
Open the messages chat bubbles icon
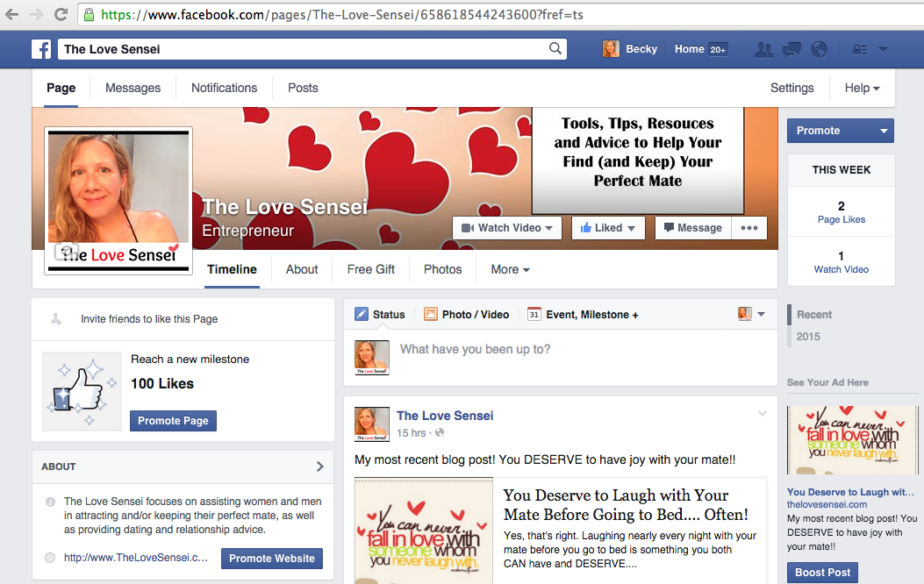coord(791,49)
